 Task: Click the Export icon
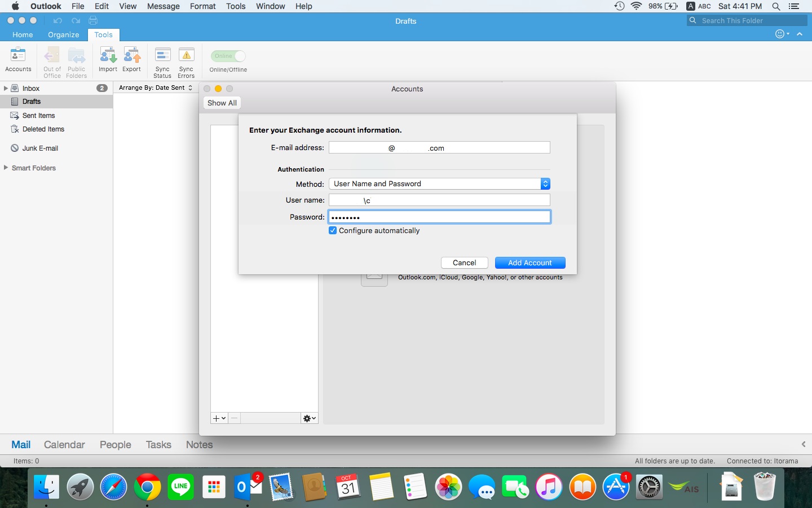[x=131, y=60]
